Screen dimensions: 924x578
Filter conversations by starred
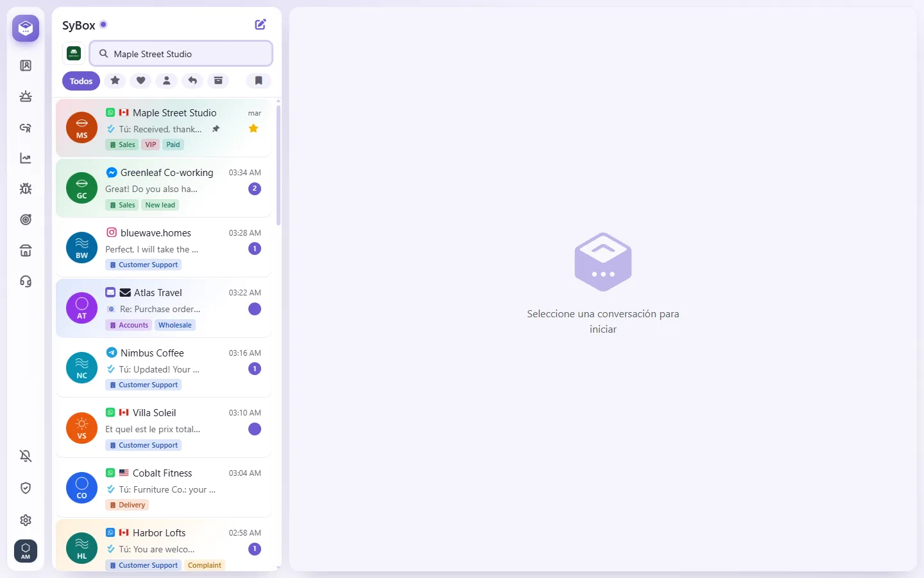point(115,80)
